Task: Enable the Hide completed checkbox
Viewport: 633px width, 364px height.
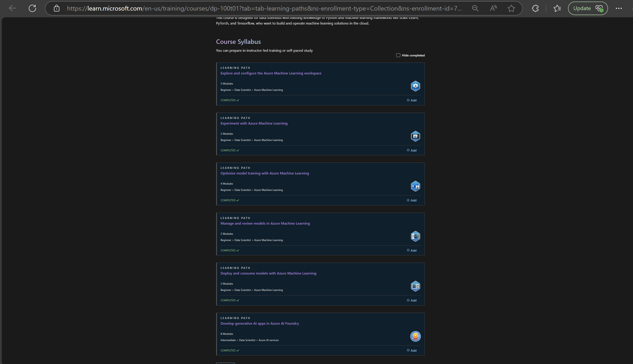Action: coord(398,55)
